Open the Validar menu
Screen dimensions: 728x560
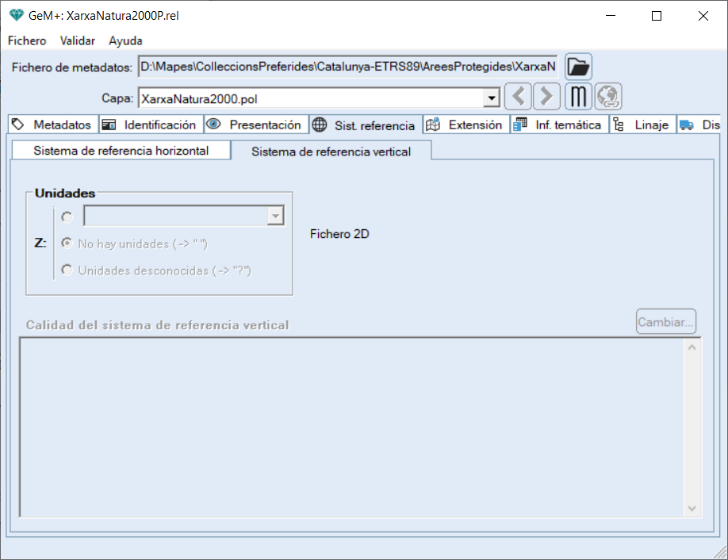pos(78,40)
